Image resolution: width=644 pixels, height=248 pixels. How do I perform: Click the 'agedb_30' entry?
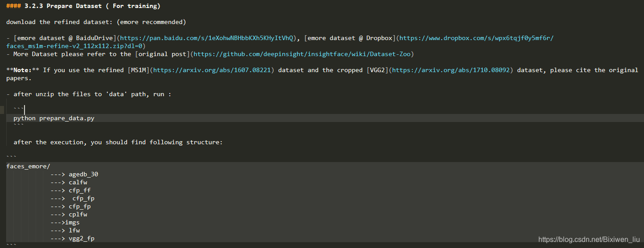pos(83,174)
